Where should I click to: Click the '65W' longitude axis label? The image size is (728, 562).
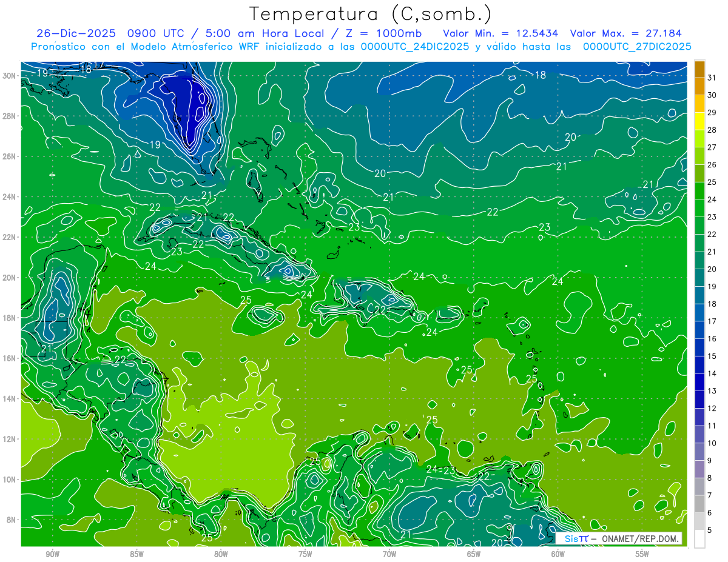click(x=474, y=554)
